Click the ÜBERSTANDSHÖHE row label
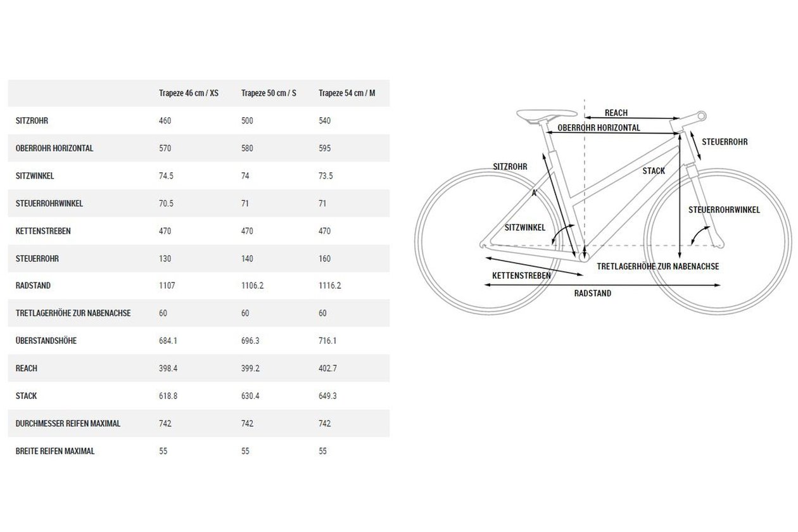 click(x=45, y=341)
